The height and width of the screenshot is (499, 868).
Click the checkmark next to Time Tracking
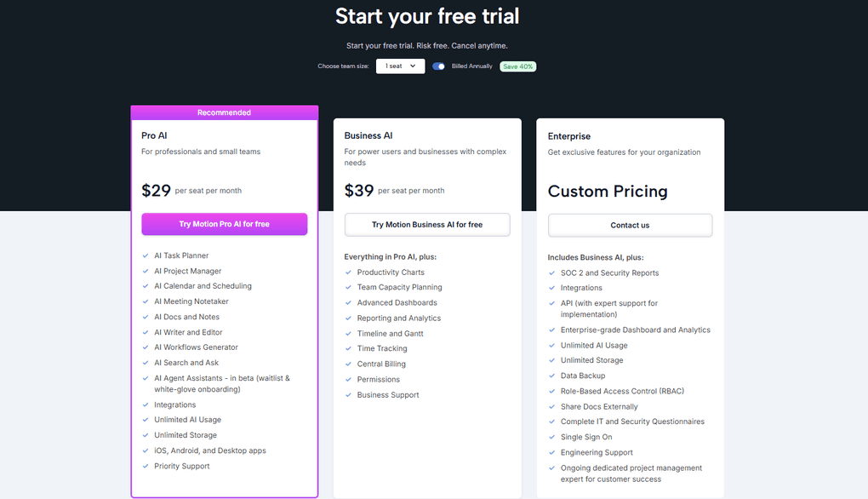pyautogui.click(x=348, y=348)
